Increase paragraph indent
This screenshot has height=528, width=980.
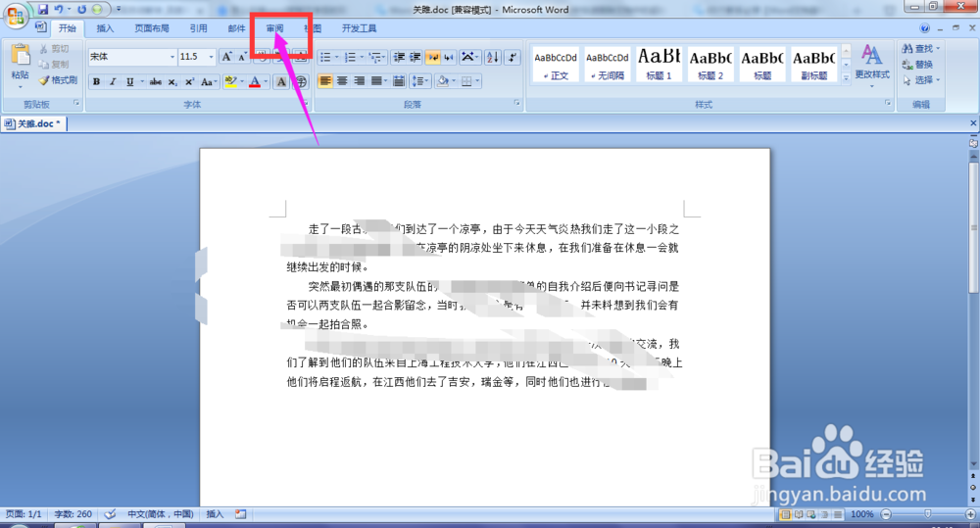click(x=415, y=57)
